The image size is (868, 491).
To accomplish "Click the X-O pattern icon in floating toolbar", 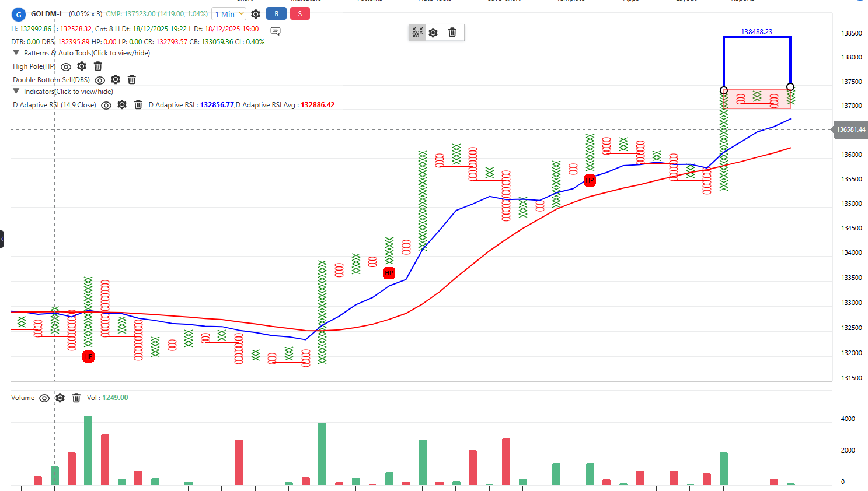I will (417, 33).
